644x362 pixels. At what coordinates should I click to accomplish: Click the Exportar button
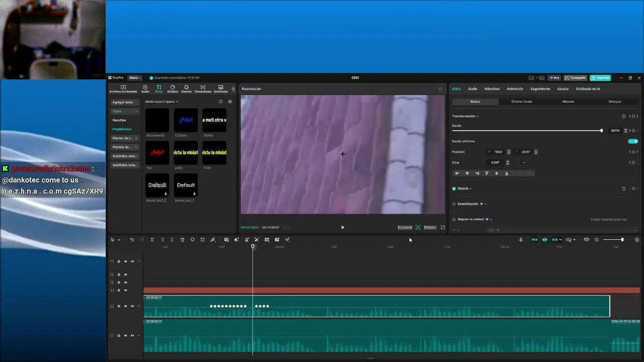pyautogui.click(x=600, y=78)
